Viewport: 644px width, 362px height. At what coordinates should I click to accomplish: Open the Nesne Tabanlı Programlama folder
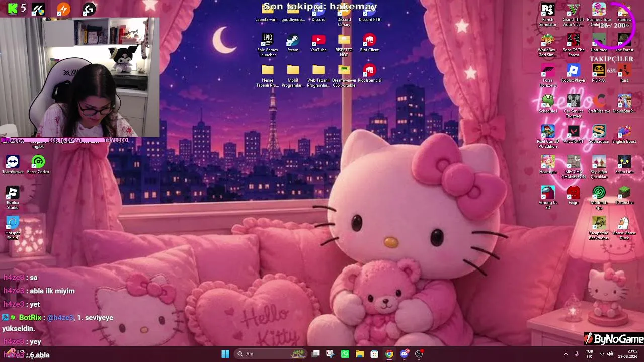tap(267, 76)
